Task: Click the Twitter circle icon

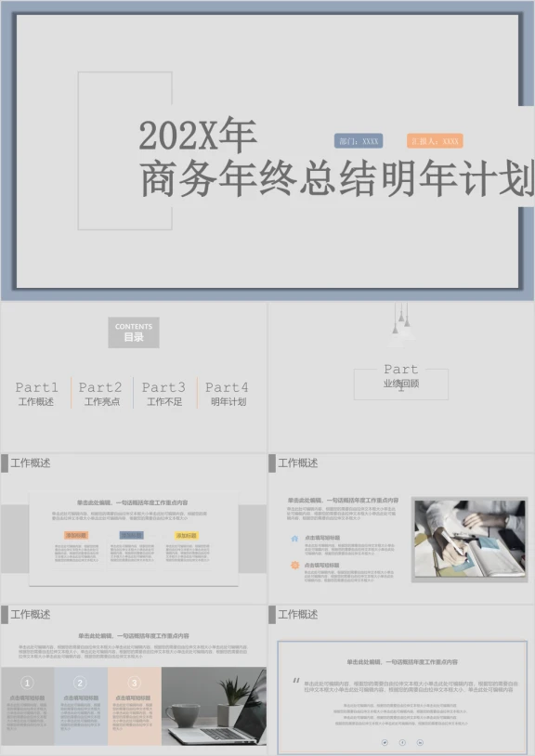Action: (385, 742)
